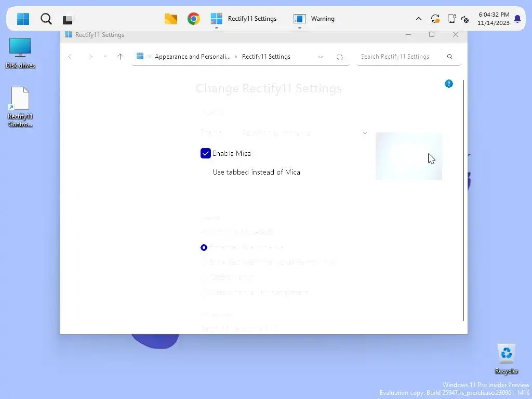Minimize the Rectify11 Settings window
The image size is (532, 399).
(x=408, y=35)
